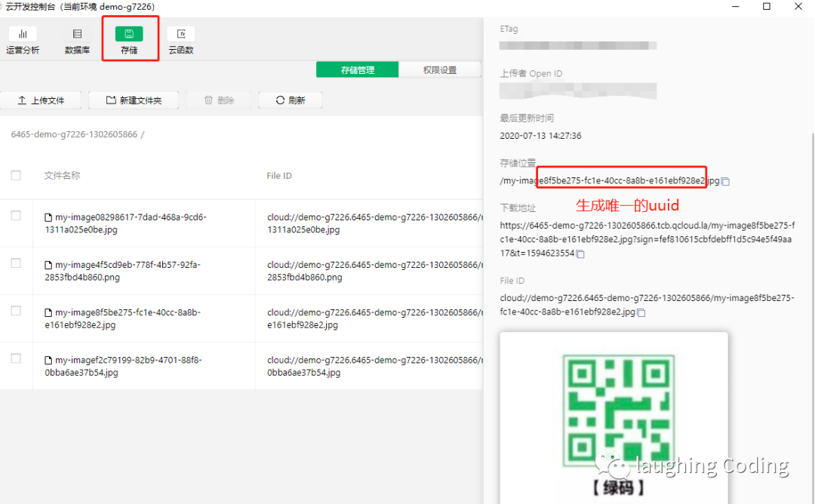Check the box for my-image8f5be275 file
Viewport: 815px width, 504px height.
tap(16, 311)
